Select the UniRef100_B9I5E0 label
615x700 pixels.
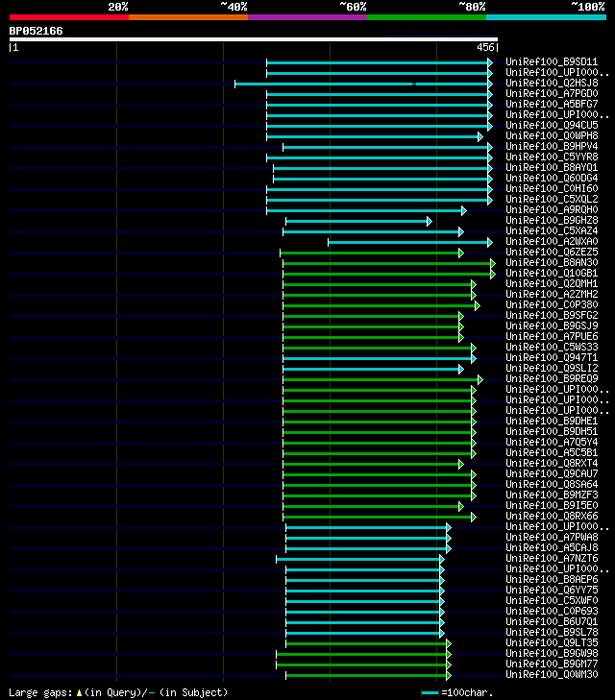[552, 505]
